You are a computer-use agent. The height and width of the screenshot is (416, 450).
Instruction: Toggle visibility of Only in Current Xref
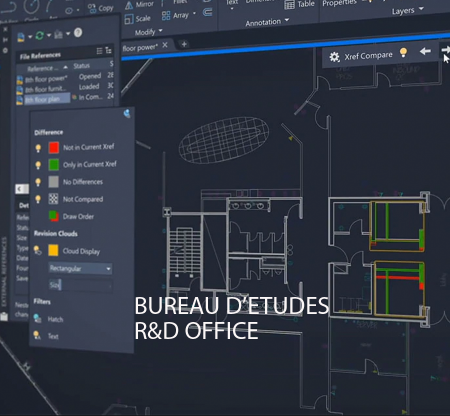tap(38, 165)
